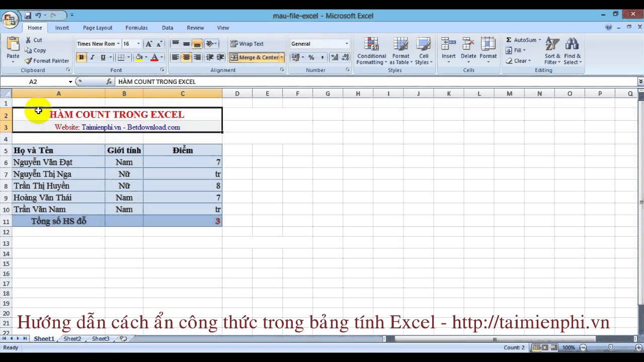
Task: Switch to Page Layout view in status bar
Action: tap(545, 347)
